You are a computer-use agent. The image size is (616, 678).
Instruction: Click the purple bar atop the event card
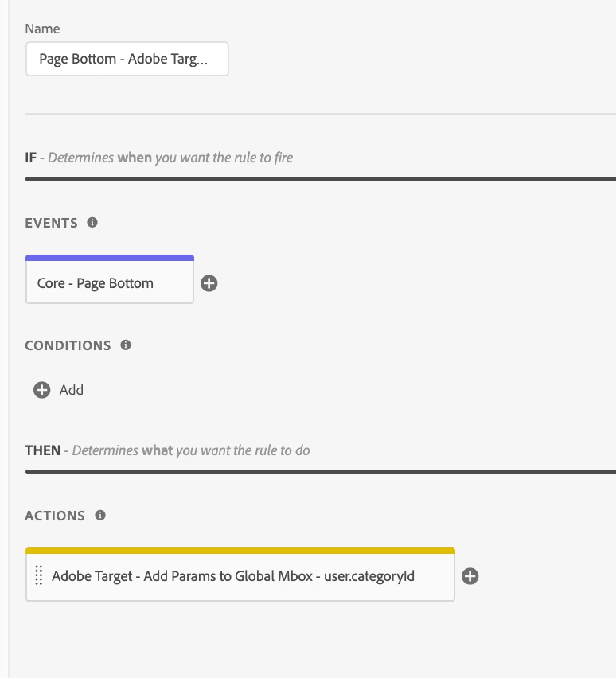point(110,258)
